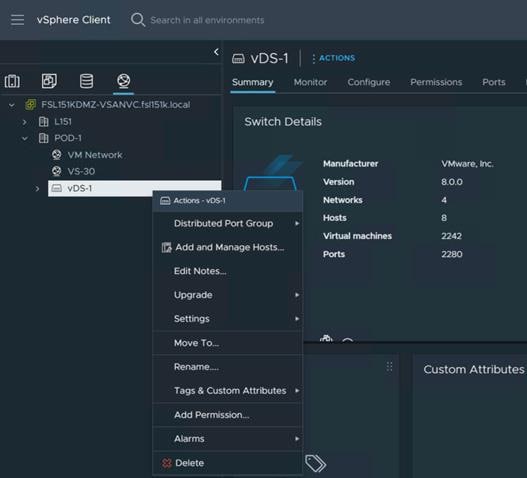The image size is (527, 478).
Task: Select the vDS-1 tree item
Action: 135,188
